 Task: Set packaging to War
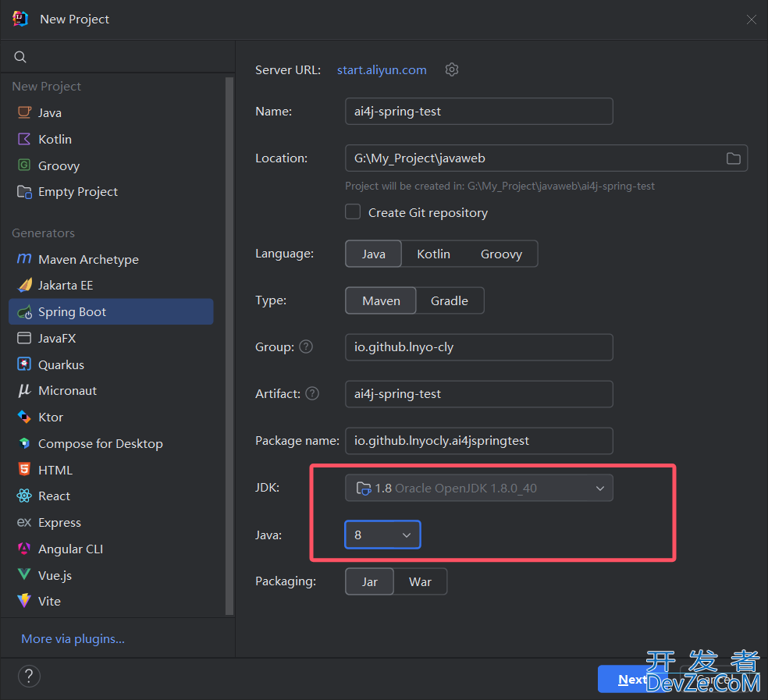pyautogui.click(x=420, y=581)
